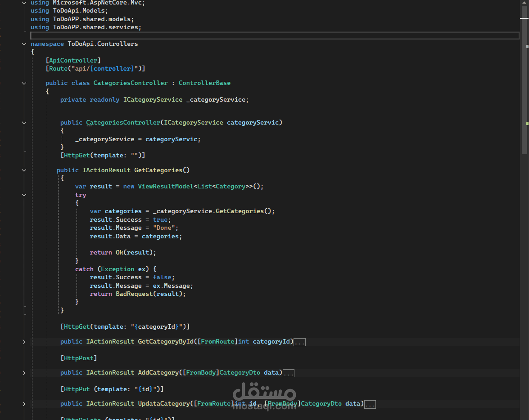Expand the UpdataCategory method

(24, 404)
